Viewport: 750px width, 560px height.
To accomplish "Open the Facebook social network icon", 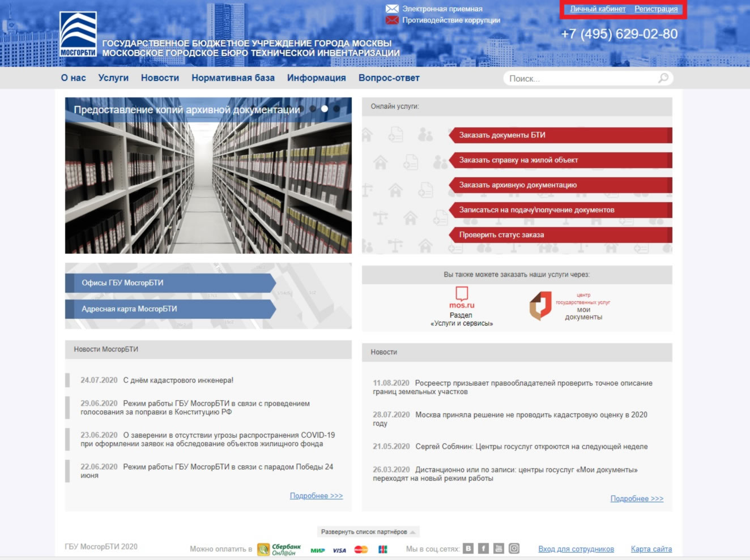I will [483, 548].
